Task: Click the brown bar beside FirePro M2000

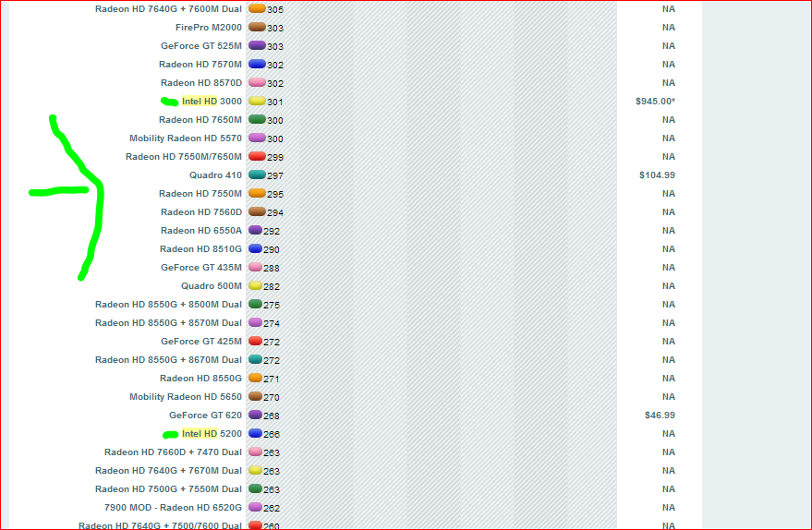Action: 257,27
